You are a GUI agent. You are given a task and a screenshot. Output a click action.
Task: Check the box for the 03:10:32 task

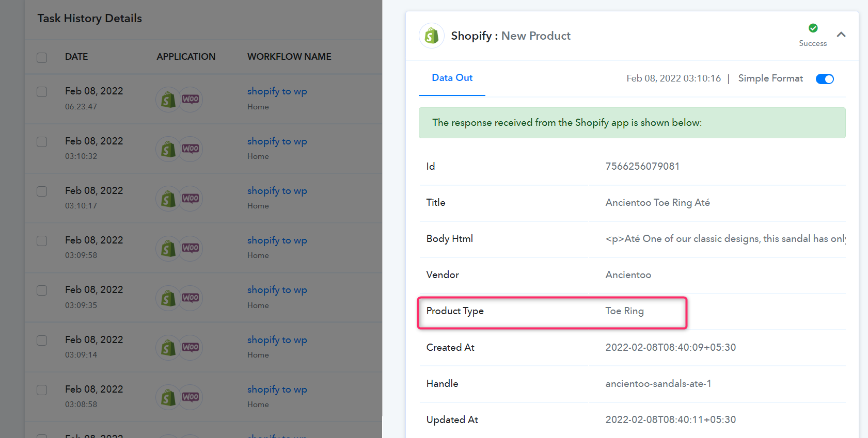click(42, 142)
